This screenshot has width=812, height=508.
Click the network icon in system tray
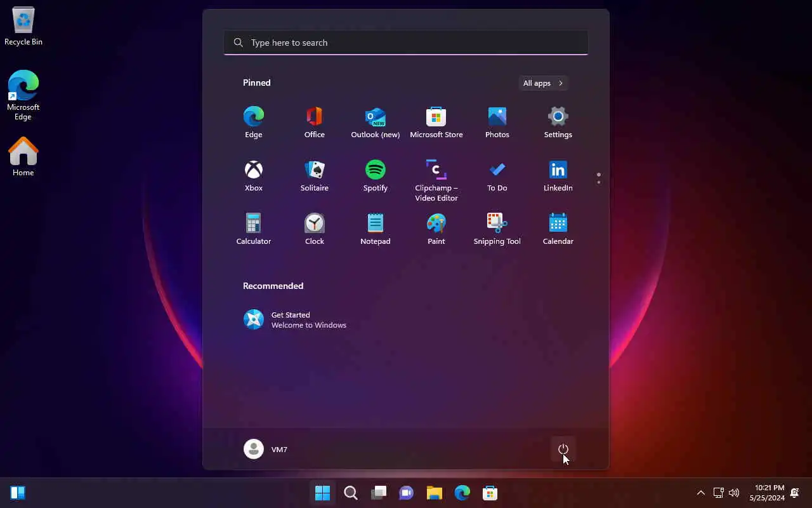pos(718,493)
